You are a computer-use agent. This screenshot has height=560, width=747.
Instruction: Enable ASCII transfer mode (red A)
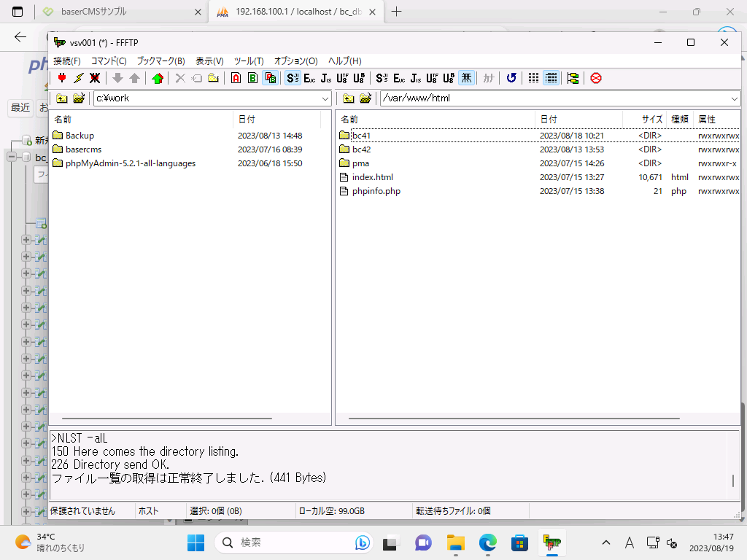(236, 78)
